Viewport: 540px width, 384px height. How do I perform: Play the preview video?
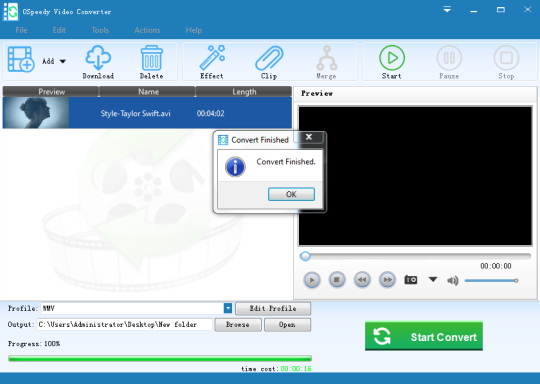click(x=312, y=280)
